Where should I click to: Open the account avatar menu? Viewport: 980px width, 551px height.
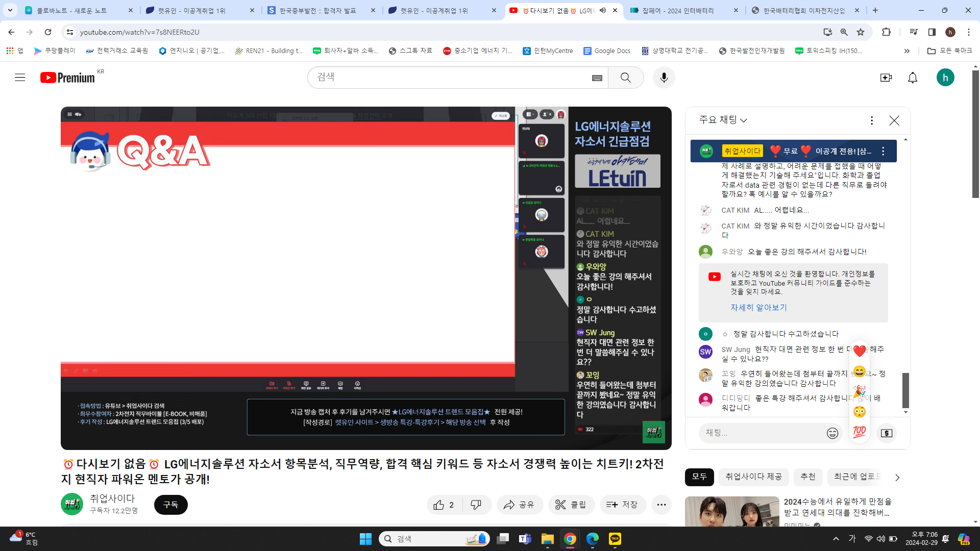pyautogui.click(x=945, y=78)
